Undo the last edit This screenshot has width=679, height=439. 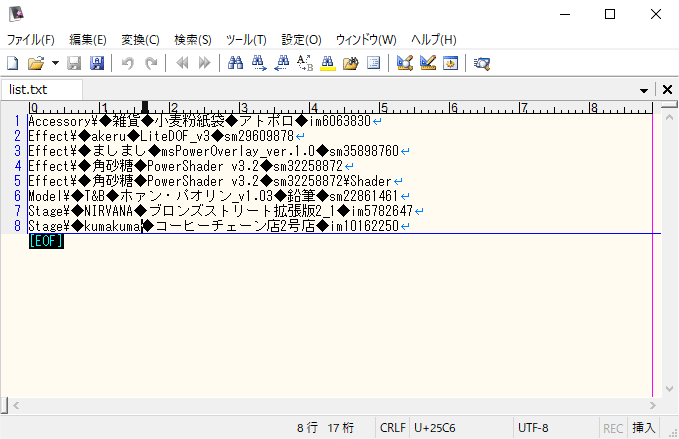[x=127, y=63]
